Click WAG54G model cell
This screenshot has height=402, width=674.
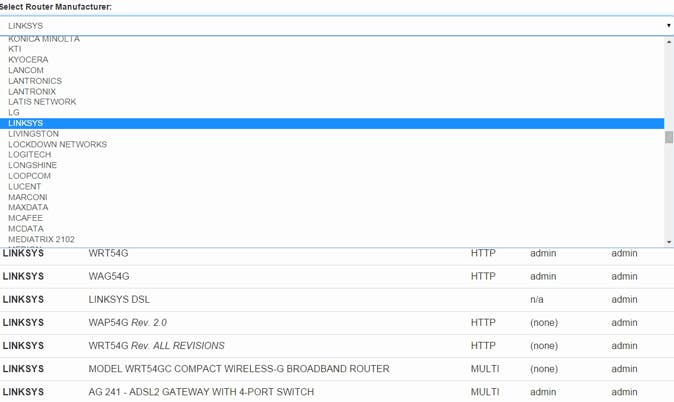109,276
